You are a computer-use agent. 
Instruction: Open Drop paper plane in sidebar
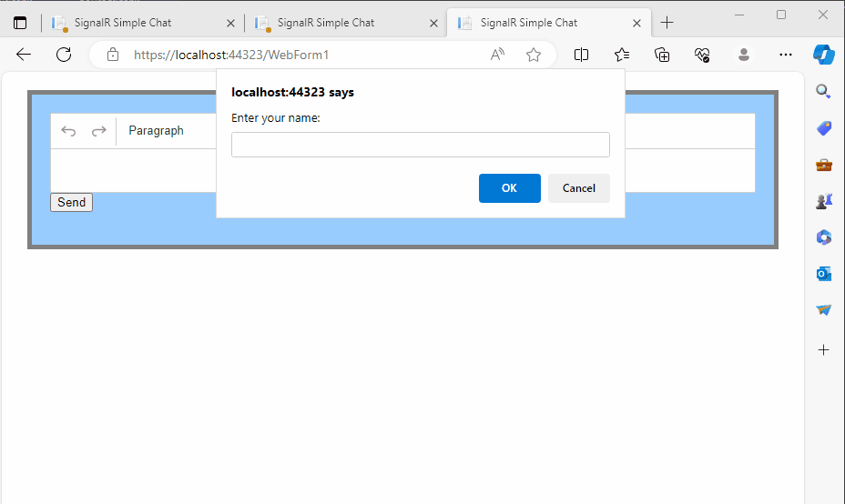click(x=823, y=309)
